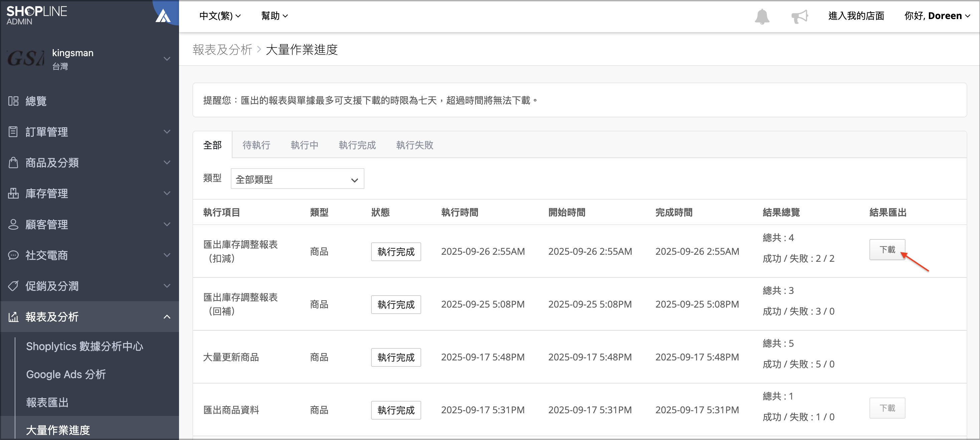
Task: Expand the kingsman store switcher chevron
Action: 167,59
